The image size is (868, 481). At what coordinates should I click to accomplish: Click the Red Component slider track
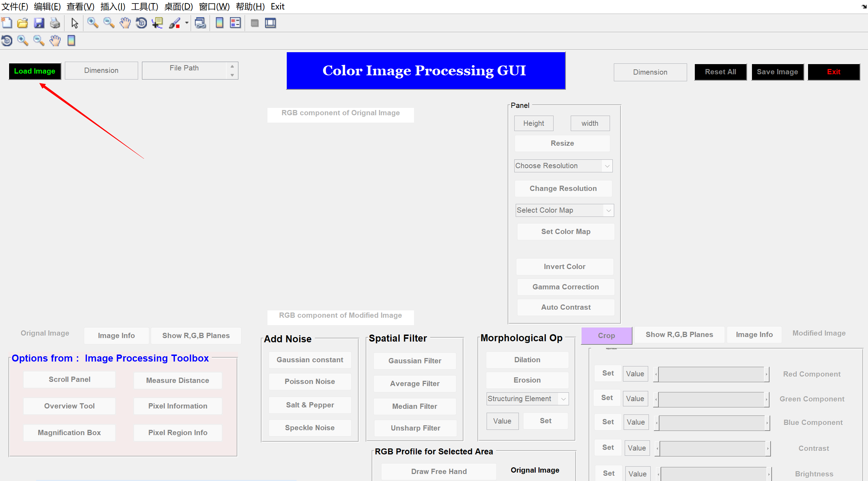click(x=712, y=374)
